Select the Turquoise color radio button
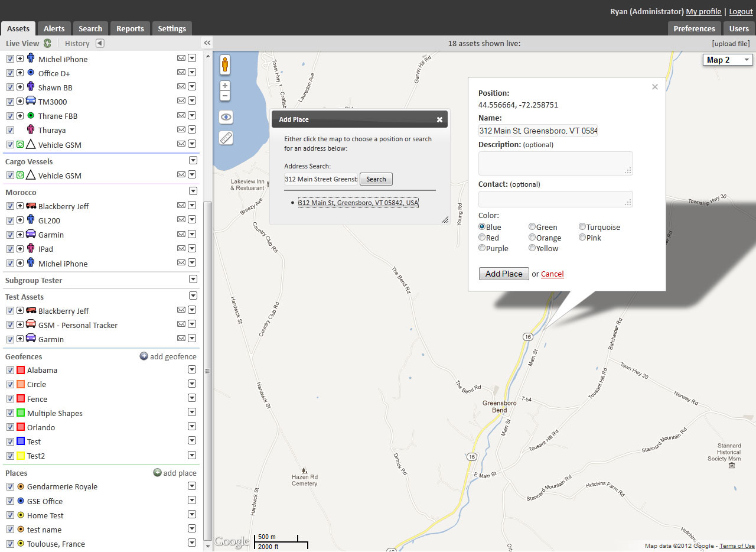Viewport: 756px width, 552px height. click(x=582, y=226)
